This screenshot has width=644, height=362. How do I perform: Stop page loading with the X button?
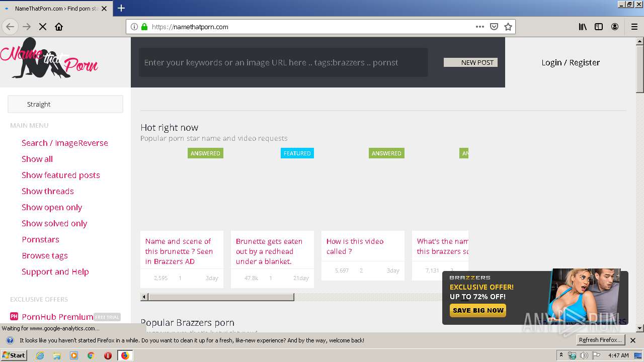tap(43, 27)
